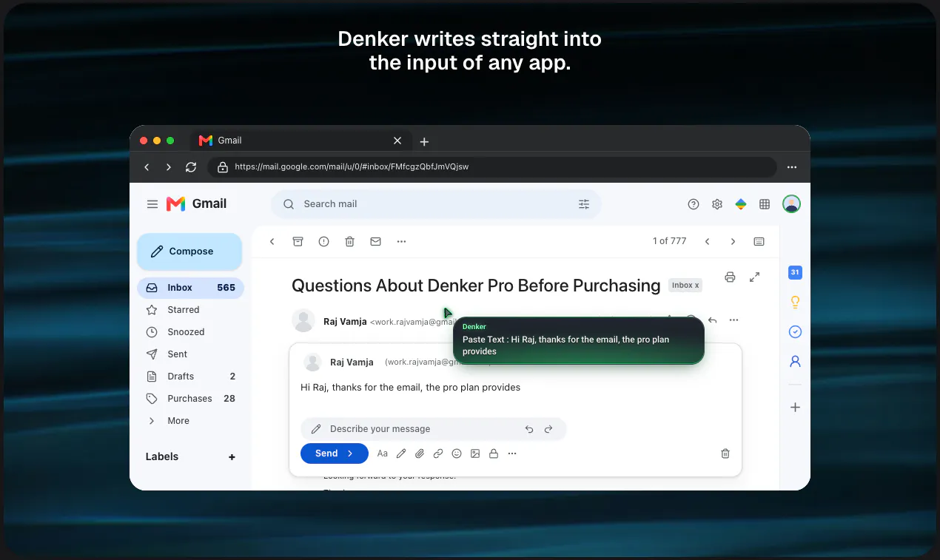The image size is (940, 560).
Task: Undo in the Describe your message bar
Action: tap(529, 429)
